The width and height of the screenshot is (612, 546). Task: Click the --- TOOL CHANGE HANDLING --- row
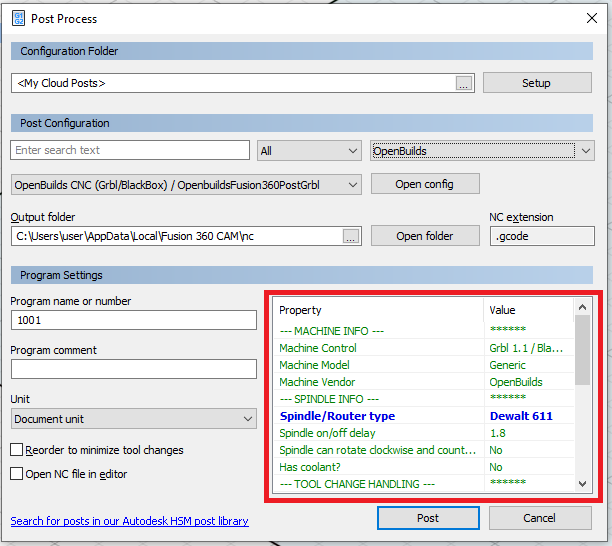pyautogui.click(x=425, y=484)
